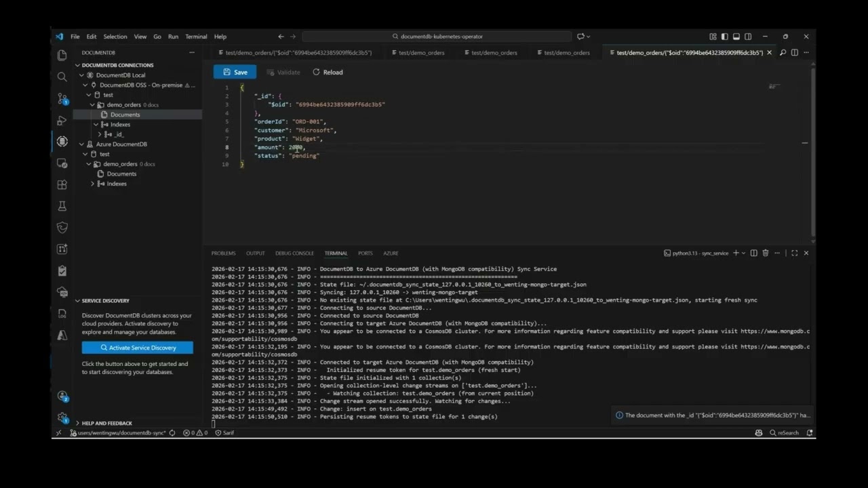Open the File menu

[x=75, y=37]
